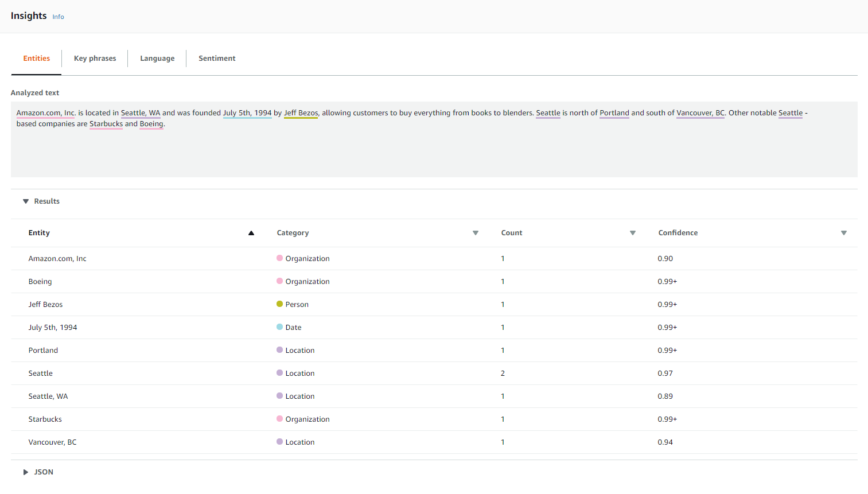This screenshot has height=494, width=868.
Task: Click Organization category in Boeing row
Action: click(x=308, y=282)
